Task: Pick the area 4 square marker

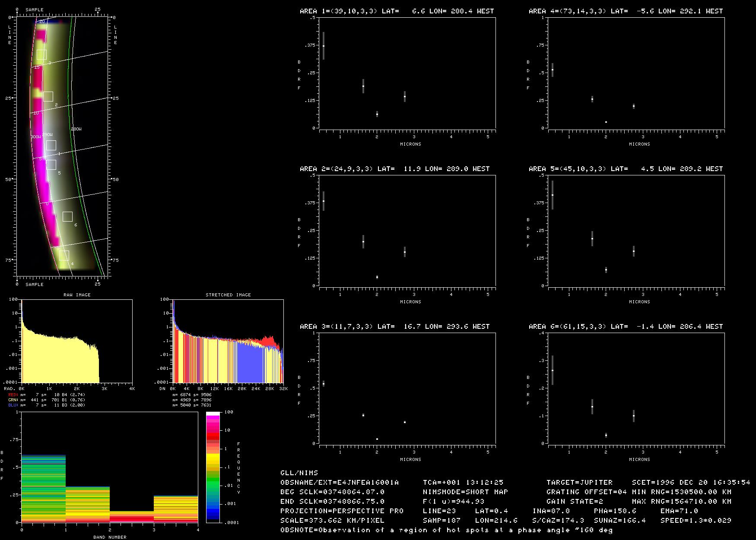Action: point(64,255)
